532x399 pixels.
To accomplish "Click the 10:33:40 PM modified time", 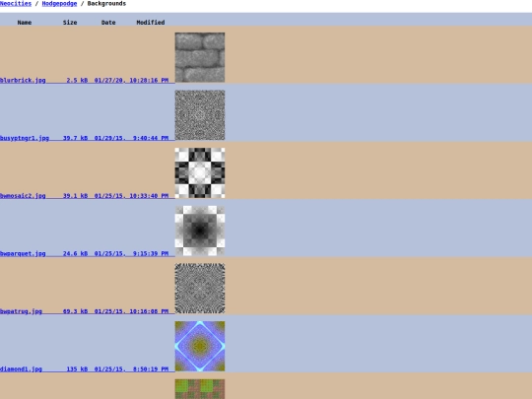I will pos(149,196).
